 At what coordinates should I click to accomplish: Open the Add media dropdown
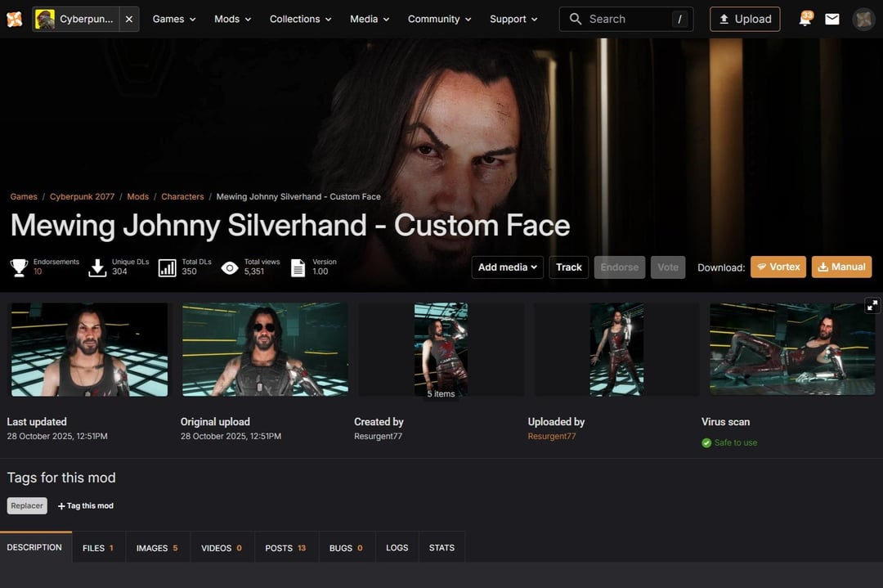[x=508, y=267]
